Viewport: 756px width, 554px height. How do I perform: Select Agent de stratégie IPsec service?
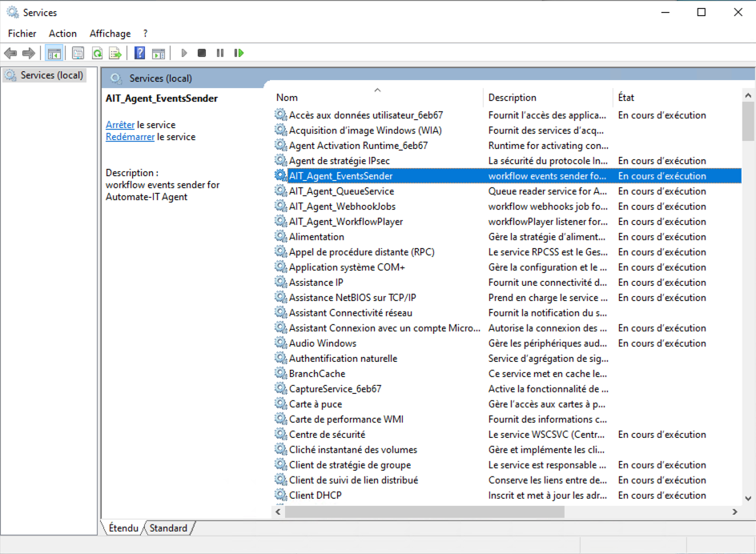(x=339, y=161)
